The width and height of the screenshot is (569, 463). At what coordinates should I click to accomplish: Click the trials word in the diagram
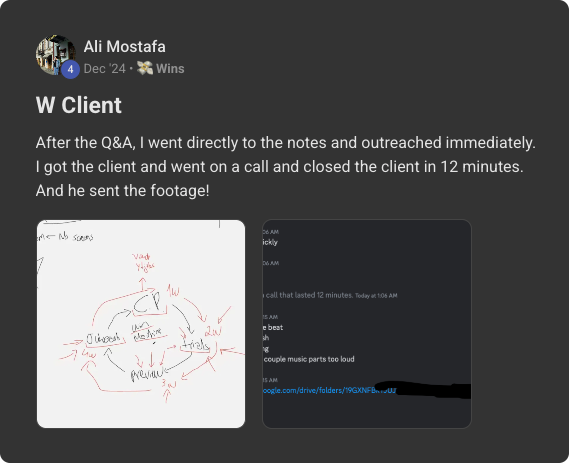[195, 345]
